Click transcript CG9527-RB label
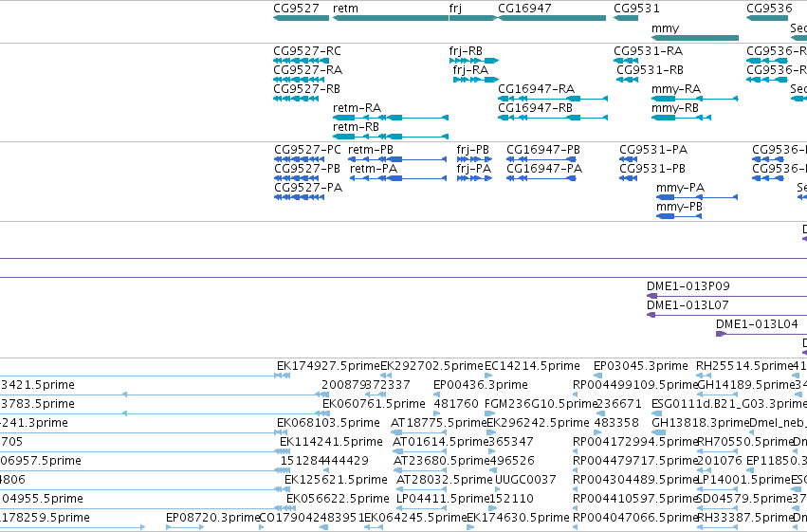 pyautogui.click(x=306, y=89)
